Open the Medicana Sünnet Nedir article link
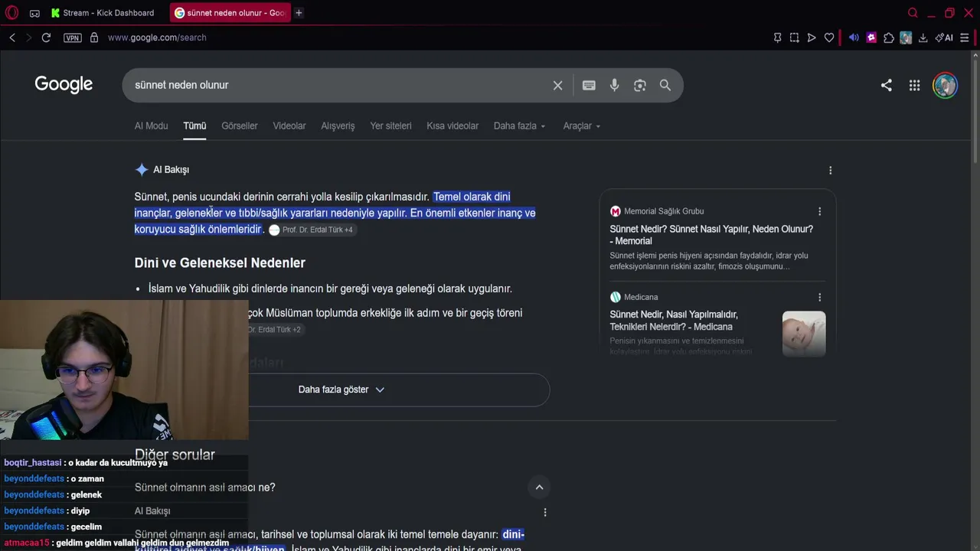980x551 pixels. (x=674, y=321)
